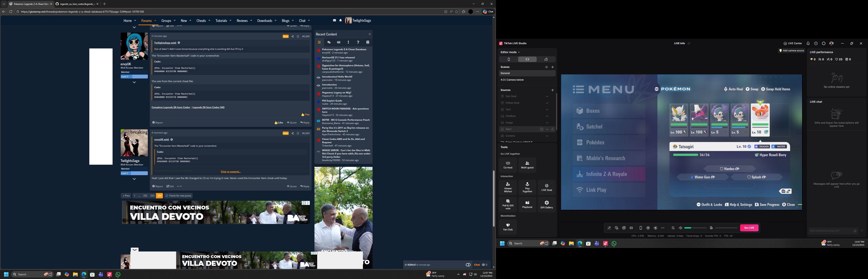Expand the Cheats menu dropdown arrow
Viewport: 868px width, 279px height.
point(209,21)
